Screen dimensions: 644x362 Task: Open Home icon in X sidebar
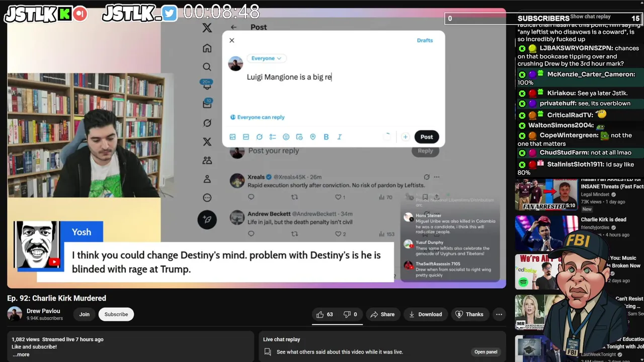(x=207, y=48)
